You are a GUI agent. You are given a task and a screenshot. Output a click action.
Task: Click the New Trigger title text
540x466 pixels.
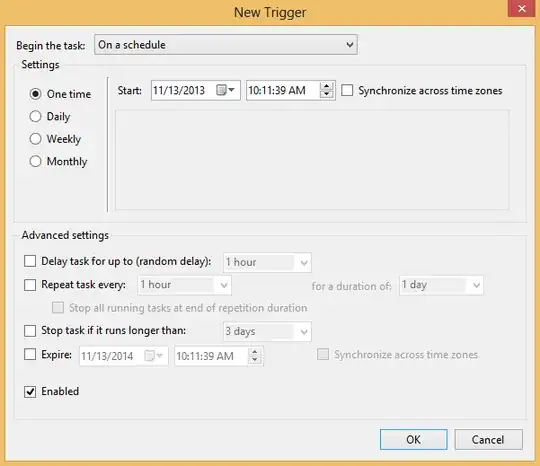click(270, 12)
